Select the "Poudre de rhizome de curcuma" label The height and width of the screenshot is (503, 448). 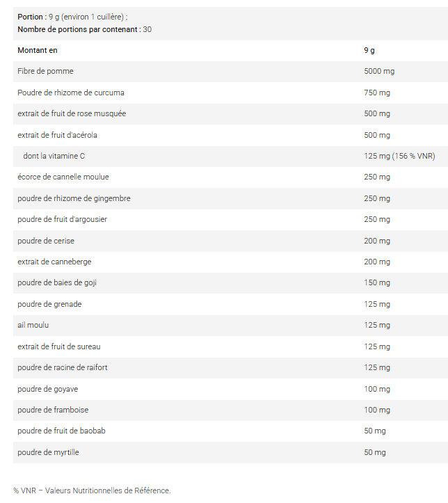pos(71,93)
